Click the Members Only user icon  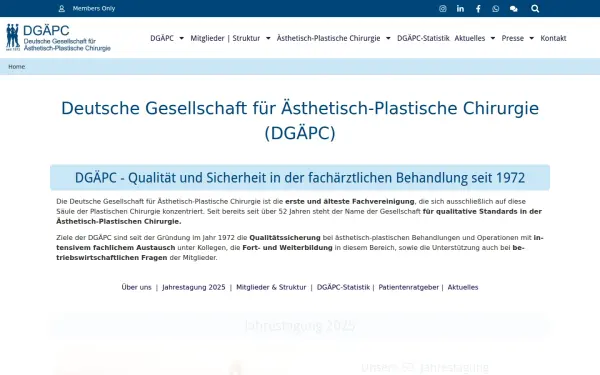(x=62, y=8)
